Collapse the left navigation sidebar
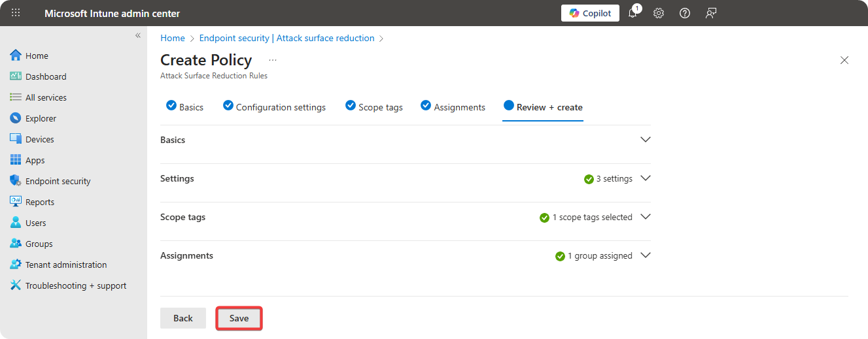868x339 pixels. (x=138, y=35)
